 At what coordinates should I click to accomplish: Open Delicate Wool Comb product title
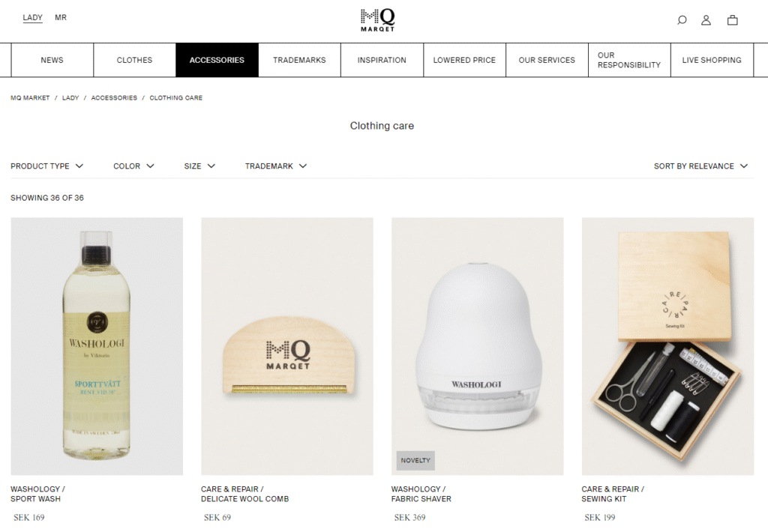(x=245, y=494)
